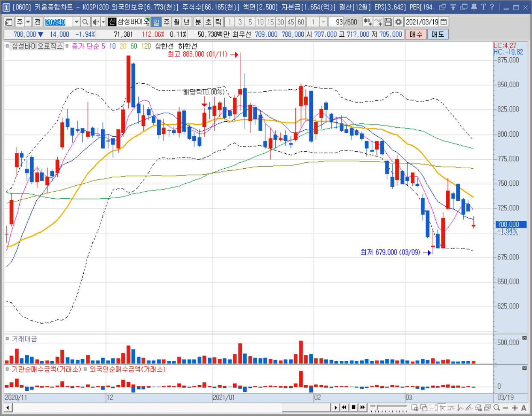The width and height of the screenshot is (532, 416).
Task: Open the calendar date picker icon
Action: click(x=444, y=22)
